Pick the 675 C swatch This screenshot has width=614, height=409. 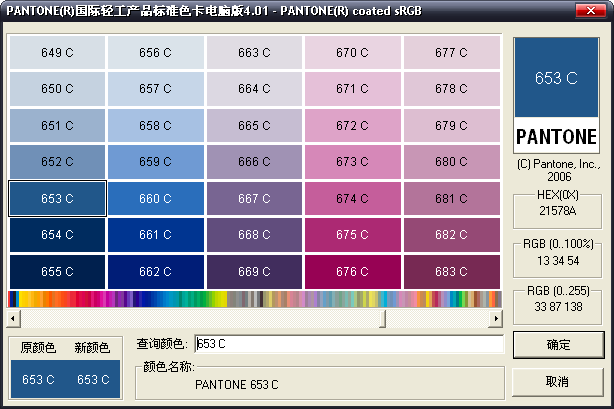(x=353, y=235)
